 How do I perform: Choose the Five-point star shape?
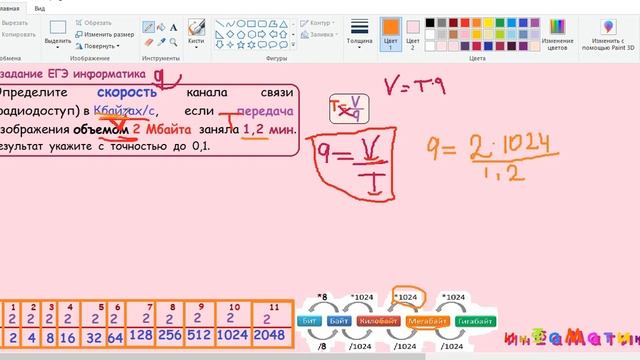point(241,45)
